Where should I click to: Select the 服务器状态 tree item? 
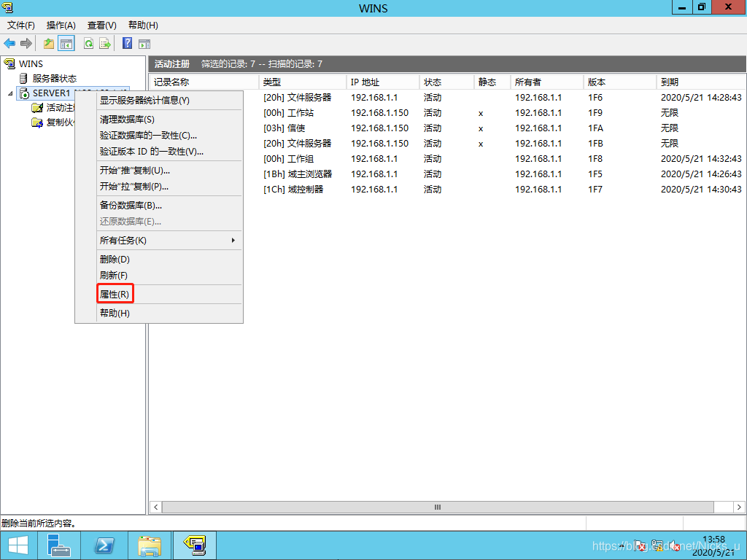click(x=54, y=78)
